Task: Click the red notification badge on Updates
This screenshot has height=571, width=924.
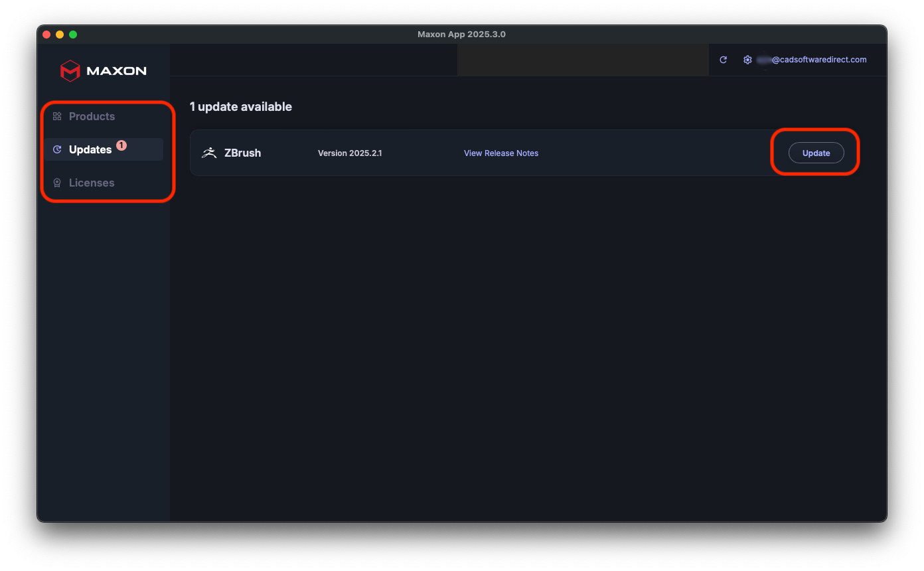Action: (x=121, y=145)
